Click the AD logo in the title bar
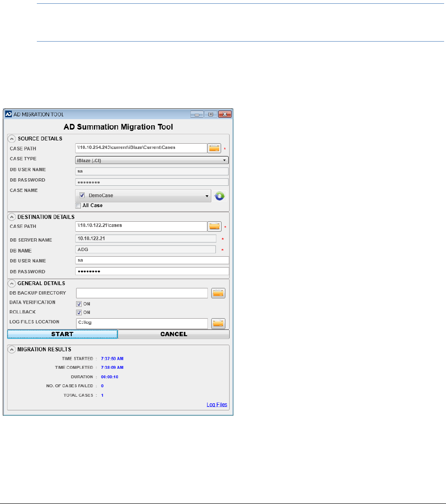Viewport: 446px width, 504px height. click(x=9, y=114)
